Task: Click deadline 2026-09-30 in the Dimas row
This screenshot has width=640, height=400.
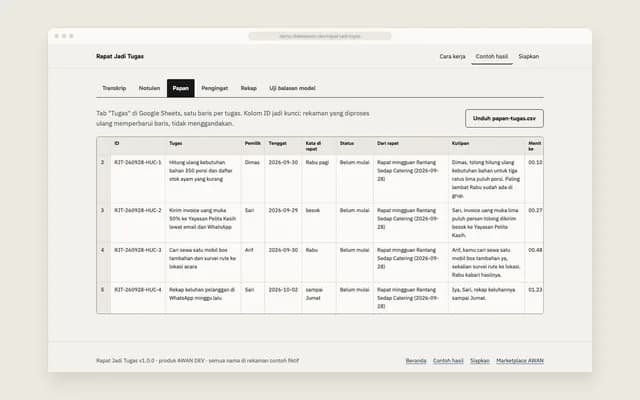Action: click(x=283, y=179)
